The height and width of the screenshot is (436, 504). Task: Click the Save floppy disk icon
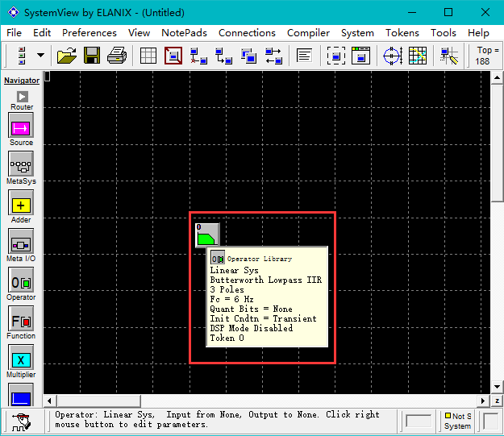[x=92, y=56]
